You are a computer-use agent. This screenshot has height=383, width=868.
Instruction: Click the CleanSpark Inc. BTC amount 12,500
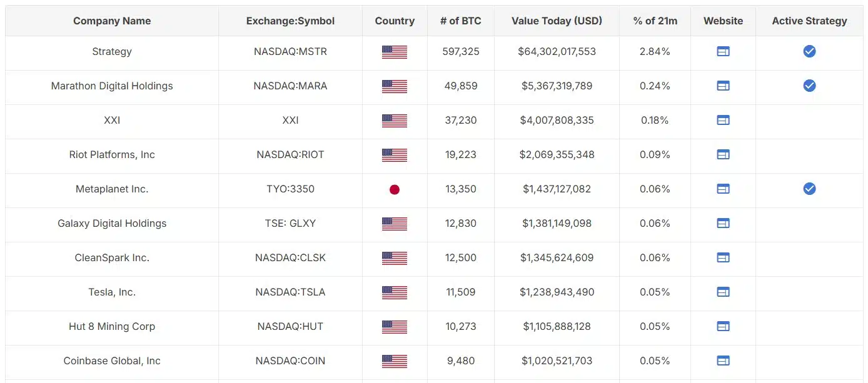(x=461, y=257)
